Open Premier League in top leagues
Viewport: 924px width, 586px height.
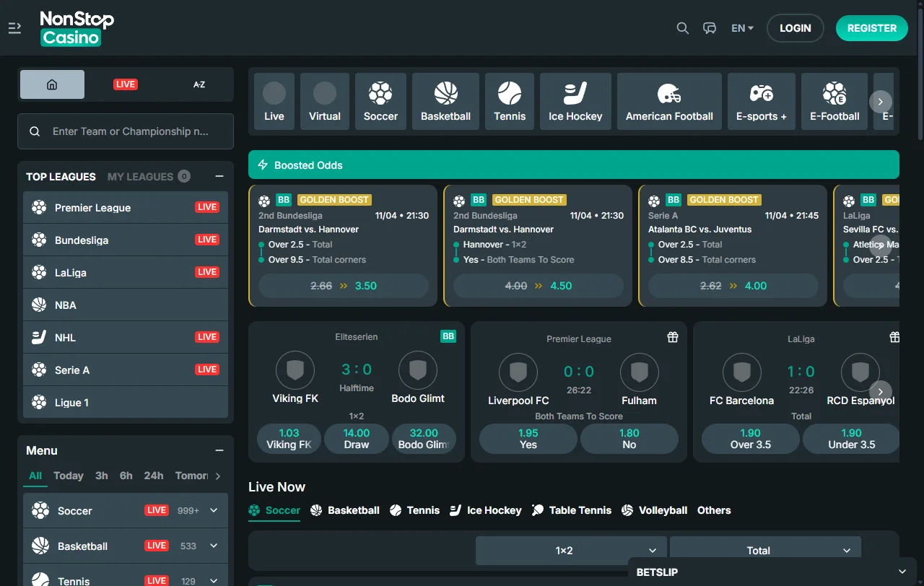pos(126,208)
